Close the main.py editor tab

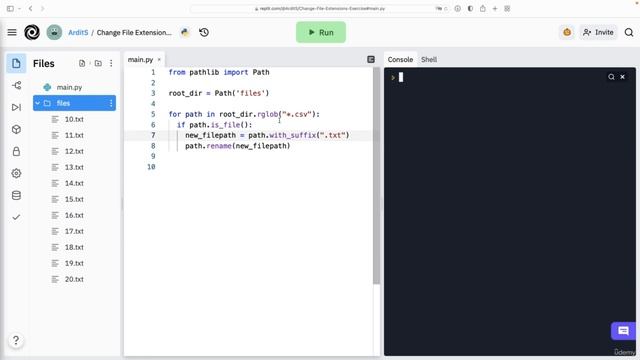(159, 60)
